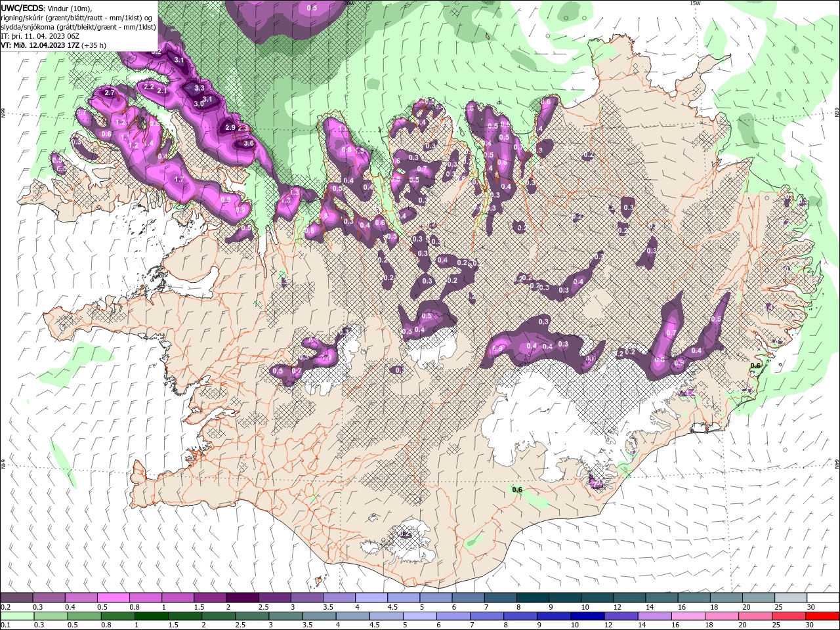The width and height of the screenshot is (840, 630).
Task: Click the 2.7 snowfall value in the Westfjords
Action: point(110,93)
